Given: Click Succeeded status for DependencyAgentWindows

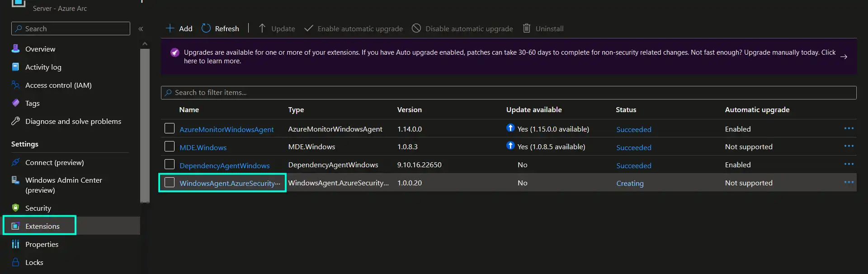Looking at the screenshot, I should click(x=634, y=165).
